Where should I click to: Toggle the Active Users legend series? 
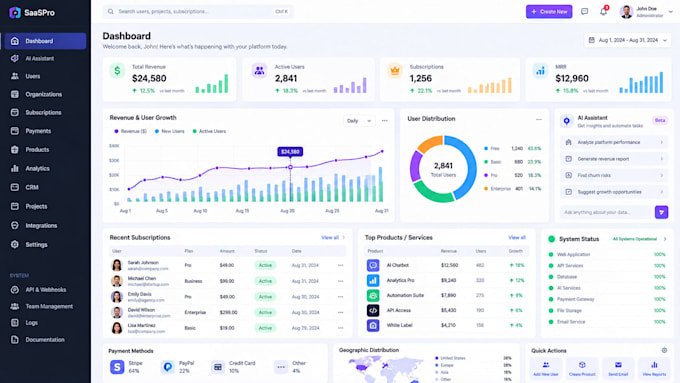[x=209, y=131]
